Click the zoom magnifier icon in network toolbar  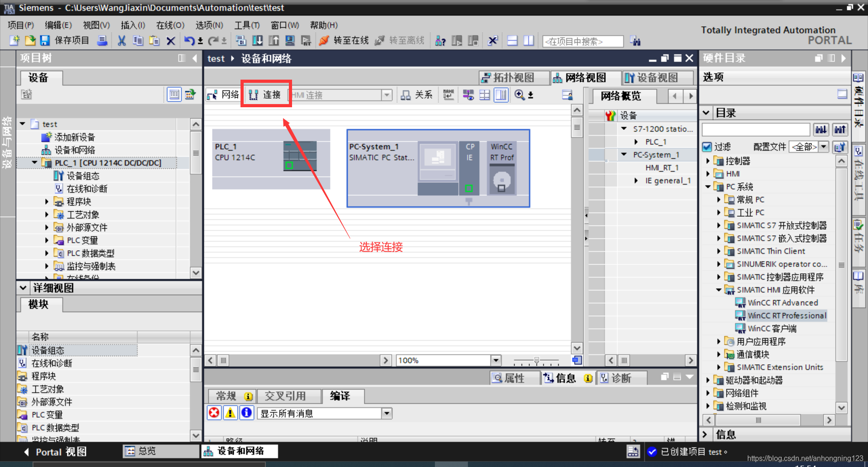[x=520, y=95]
